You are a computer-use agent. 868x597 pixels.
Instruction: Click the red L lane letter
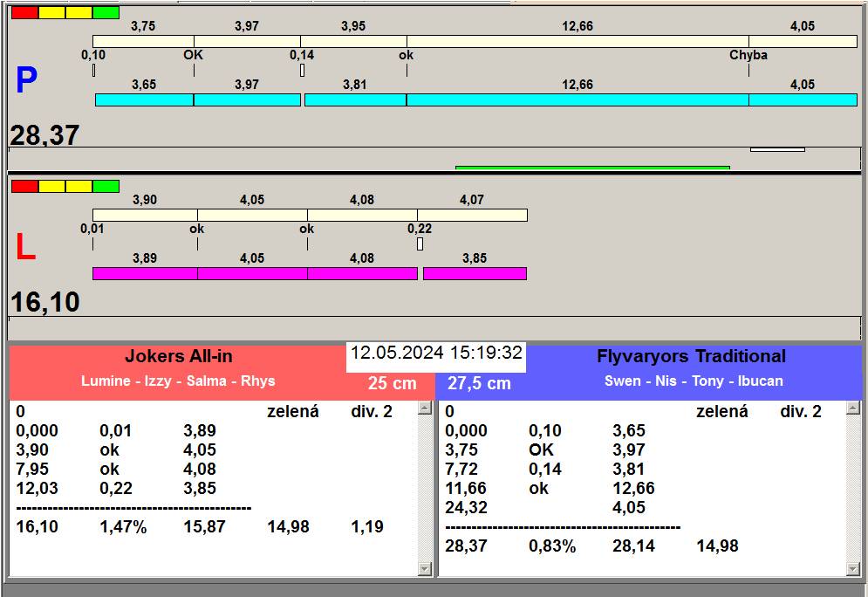coord(25,248)
